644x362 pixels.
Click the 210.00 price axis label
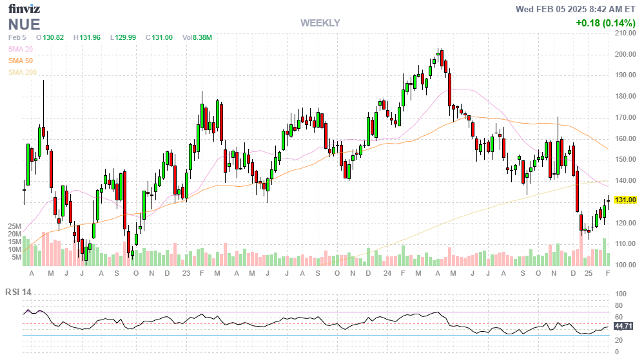point(625,33)
